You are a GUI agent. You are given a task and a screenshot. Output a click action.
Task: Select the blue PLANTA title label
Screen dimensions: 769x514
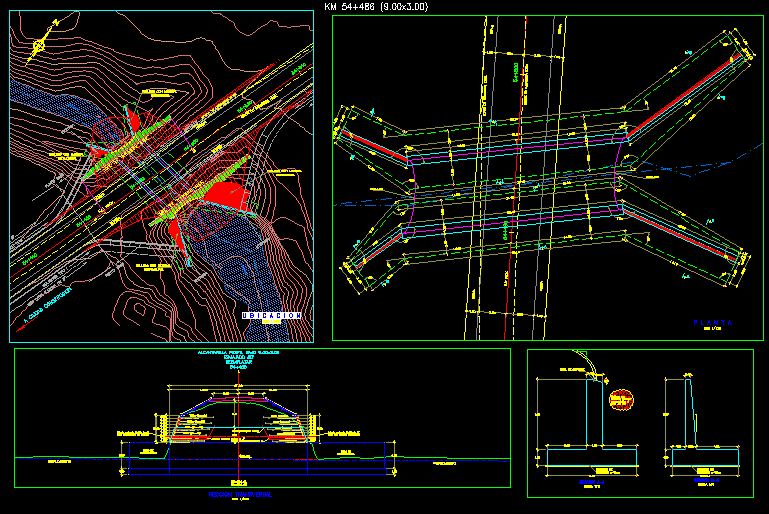click(713, 323)
